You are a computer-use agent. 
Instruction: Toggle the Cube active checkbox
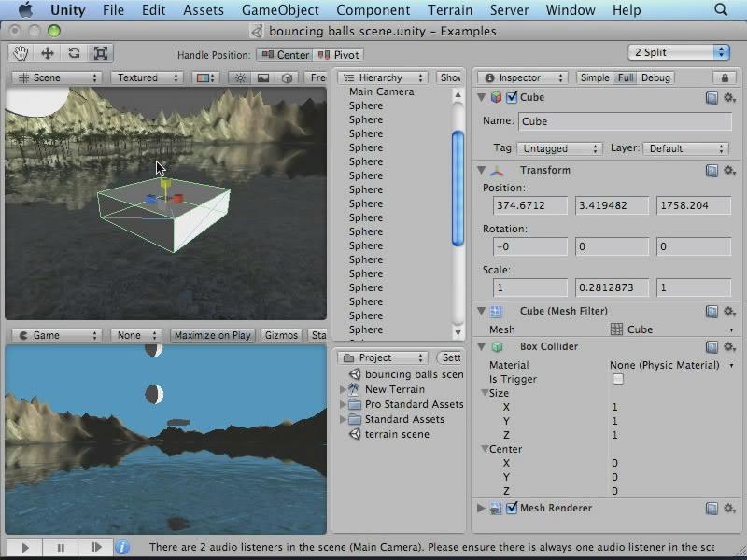512,97
